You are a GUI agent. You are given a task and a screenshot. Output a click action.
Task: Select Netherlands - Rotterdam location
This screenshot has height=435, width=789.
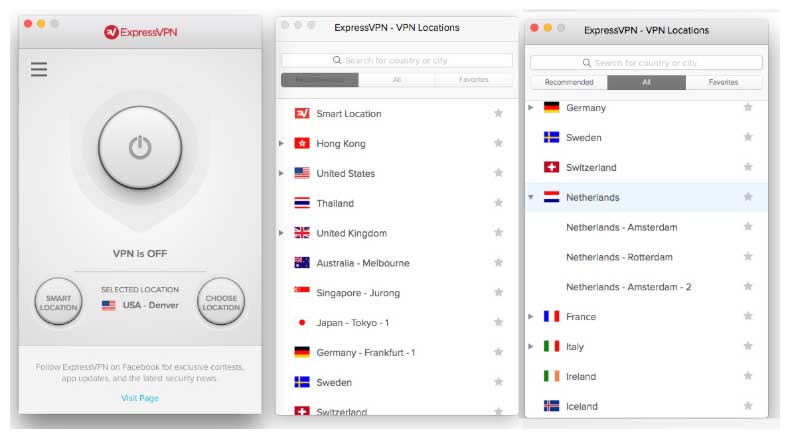[x=619, y=257]
